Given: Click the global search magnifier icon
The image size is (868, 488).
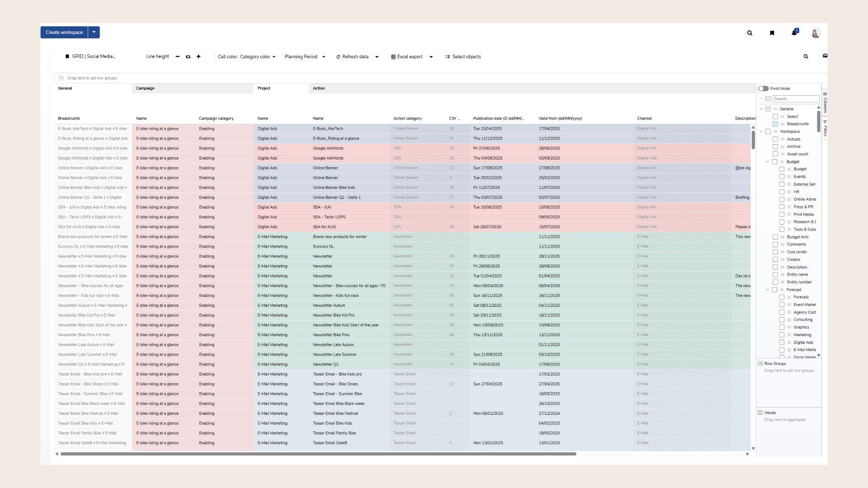Looking at the screenshot, I should [750, 33].
